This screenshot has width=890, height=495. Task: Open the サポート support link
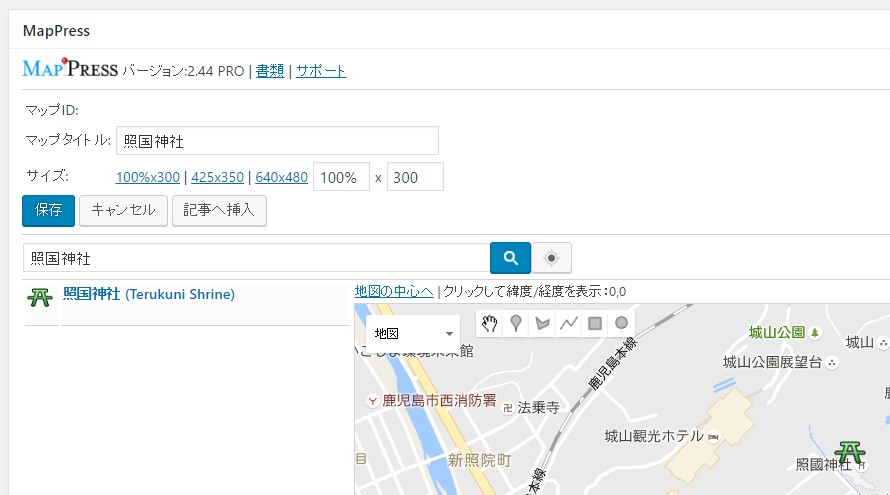[x=321, y=71]
